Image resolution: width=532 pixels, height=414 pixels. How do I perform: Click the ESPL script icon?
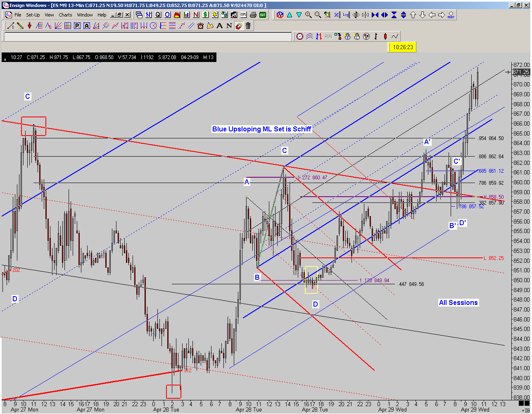coord(244,15)
